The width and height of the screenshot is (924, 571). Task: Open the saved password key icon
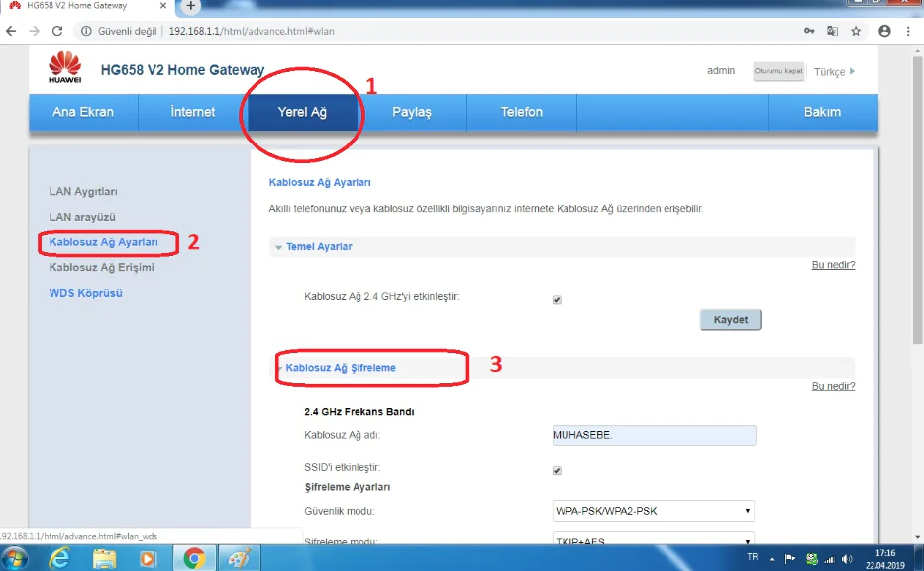coord(809,31)
